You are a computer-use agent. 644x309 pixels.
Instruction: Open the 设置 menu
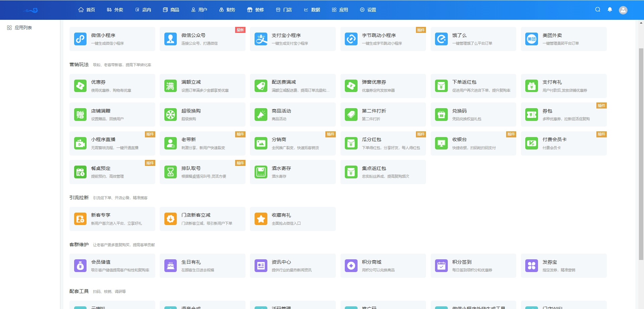point(368,10)
